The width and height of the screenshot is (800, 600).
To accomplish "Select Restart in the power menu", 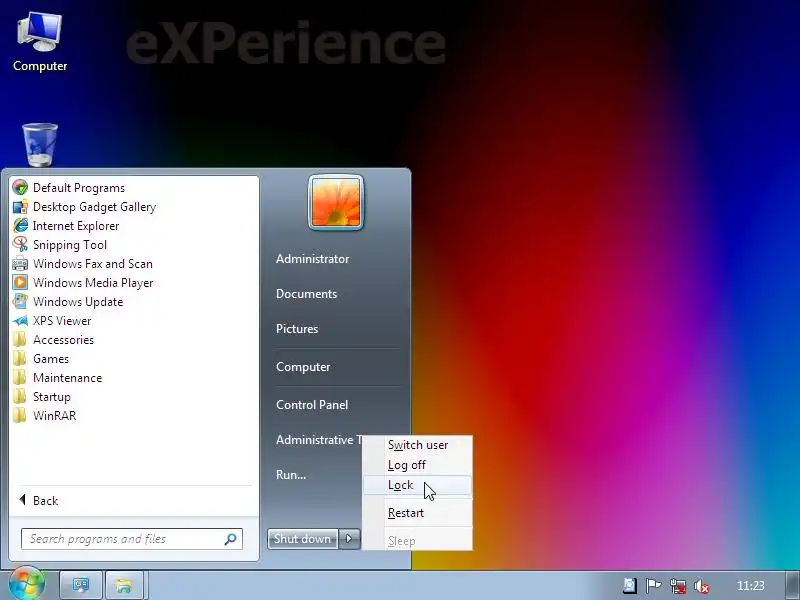I will 418,513.
